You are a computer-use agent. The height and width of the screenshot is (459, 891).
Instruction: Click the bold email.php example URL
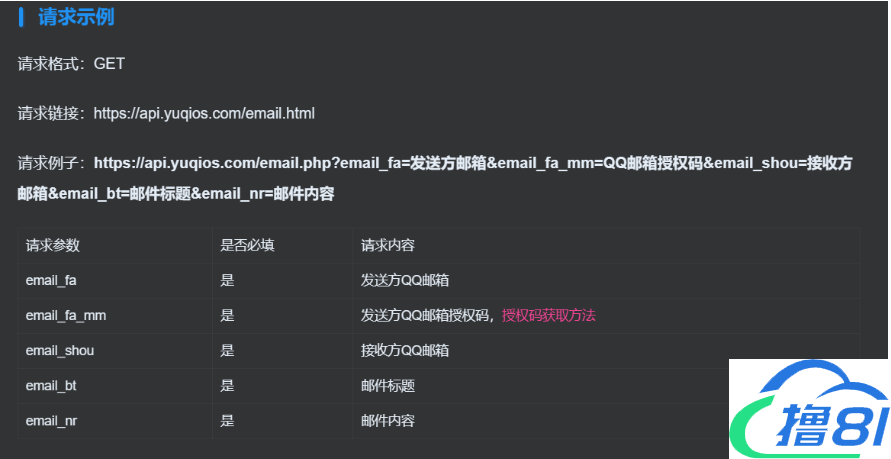point(472,163)
